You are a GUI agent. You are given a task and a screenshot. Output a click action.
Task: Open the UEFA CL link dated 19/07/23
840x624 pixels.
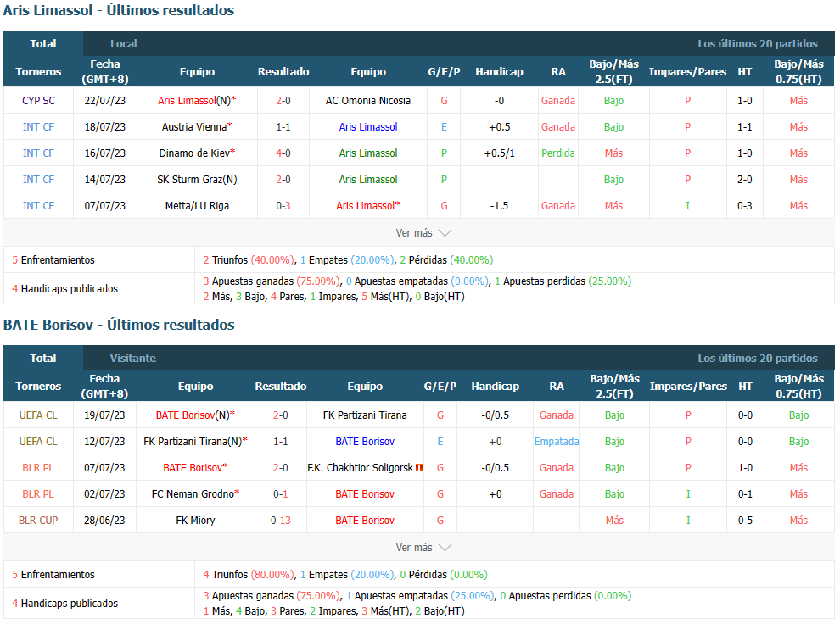click(38, 415)
